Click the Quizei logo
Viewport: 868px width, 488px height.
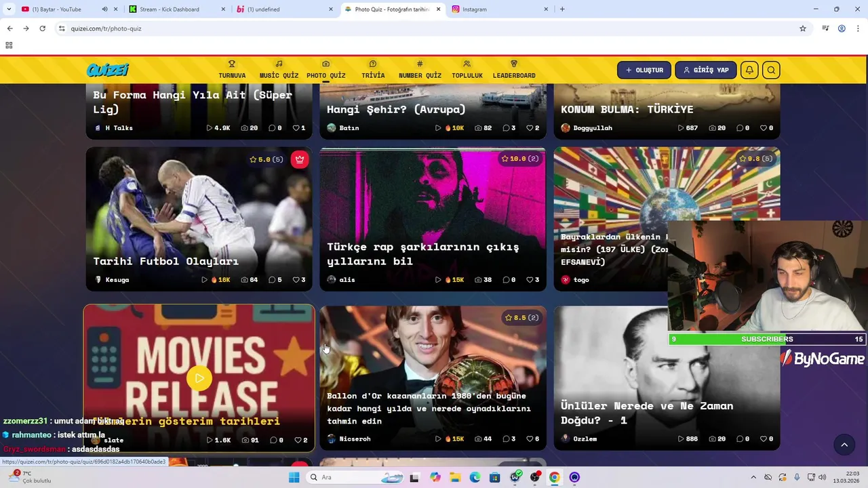click(x=108, y=70)
